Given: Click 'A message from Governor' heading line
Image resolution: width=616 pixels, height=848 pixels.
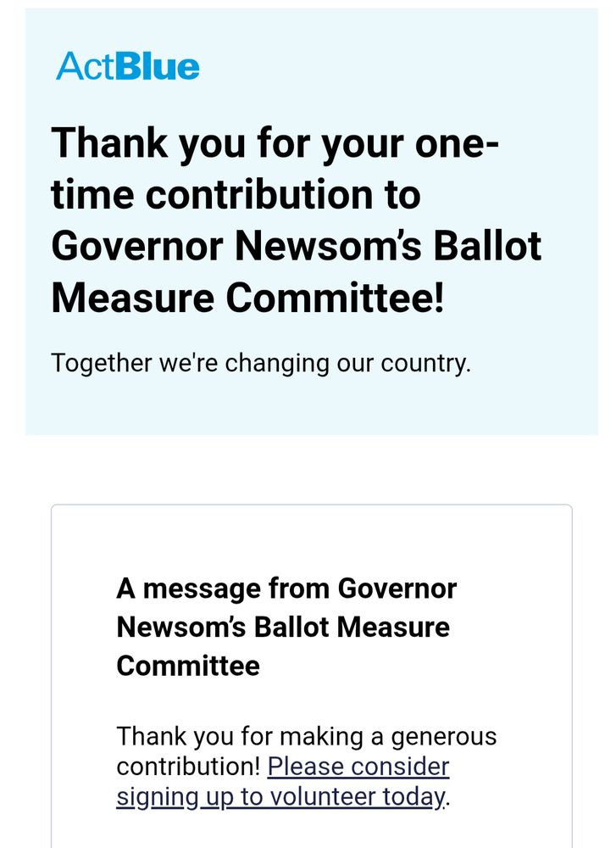Looking at the screenshot, I should (x=287, y=589).
